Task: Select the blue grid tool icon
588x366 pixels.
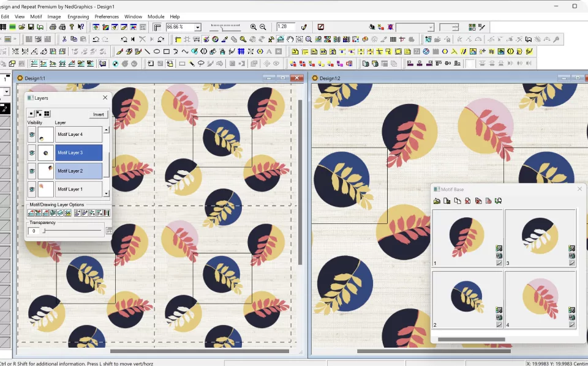Action: tap(241, 51)
